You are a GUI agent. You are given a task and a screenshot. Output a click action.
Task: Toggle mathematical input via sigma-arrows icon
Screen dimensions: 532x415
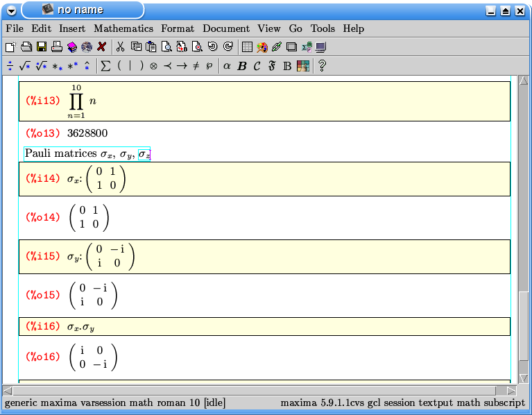(307, 46)
